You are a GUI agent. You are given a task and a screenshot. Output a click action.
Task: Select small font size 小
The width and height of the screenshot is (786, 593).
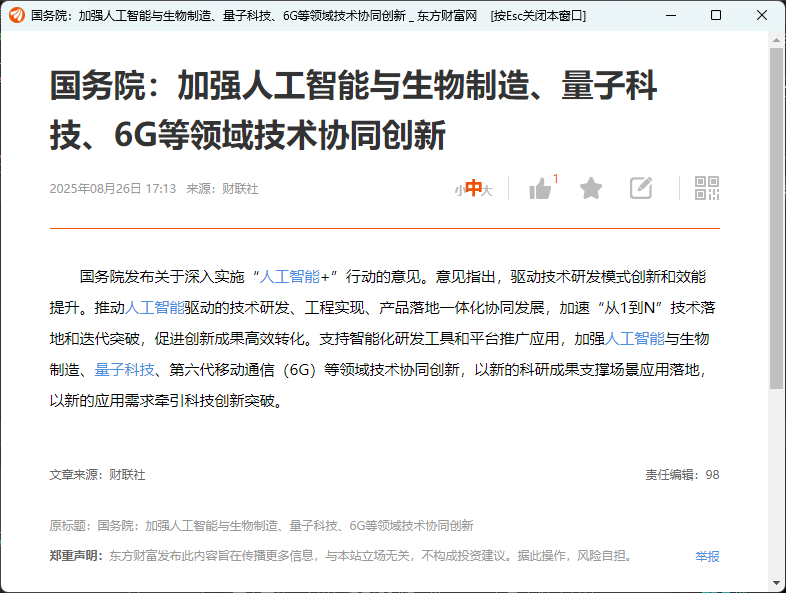459,190
